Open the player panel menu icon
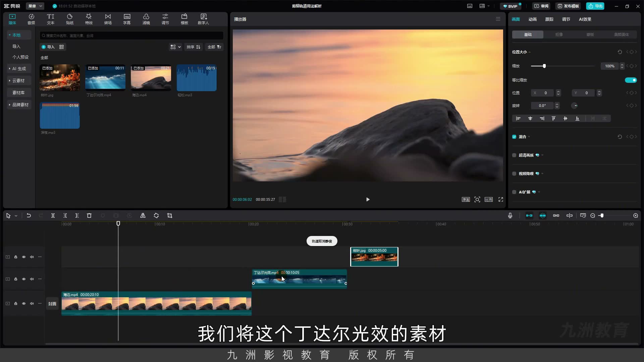 498,19
